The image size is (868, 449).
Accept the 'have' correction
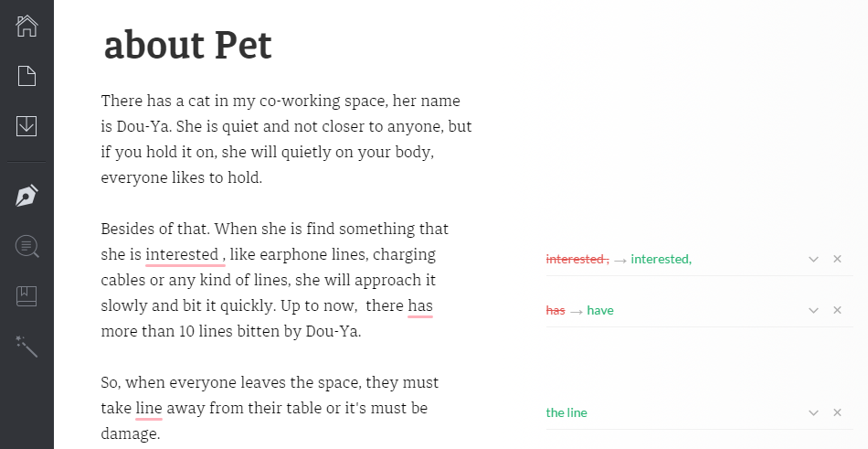click(600, 311)
